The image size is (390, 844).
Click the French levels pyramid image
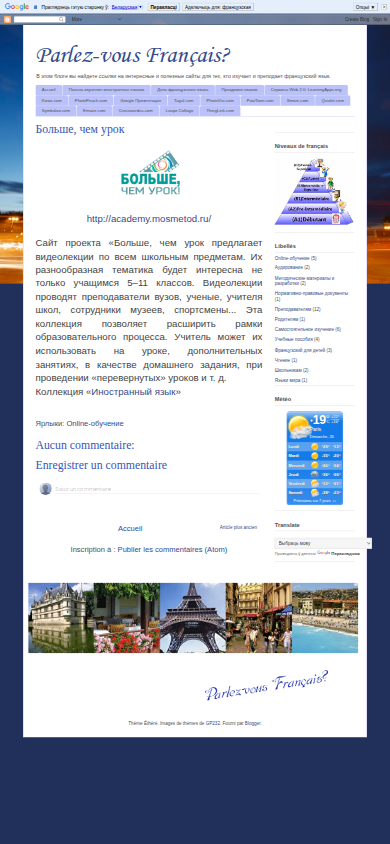tap(314, 192)
